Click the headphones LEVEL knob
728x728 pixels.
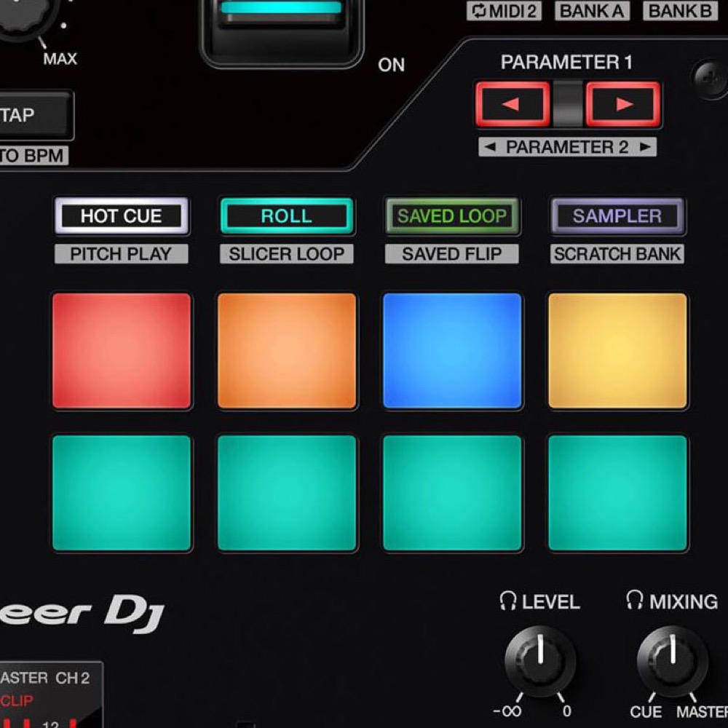click(540, 661)
